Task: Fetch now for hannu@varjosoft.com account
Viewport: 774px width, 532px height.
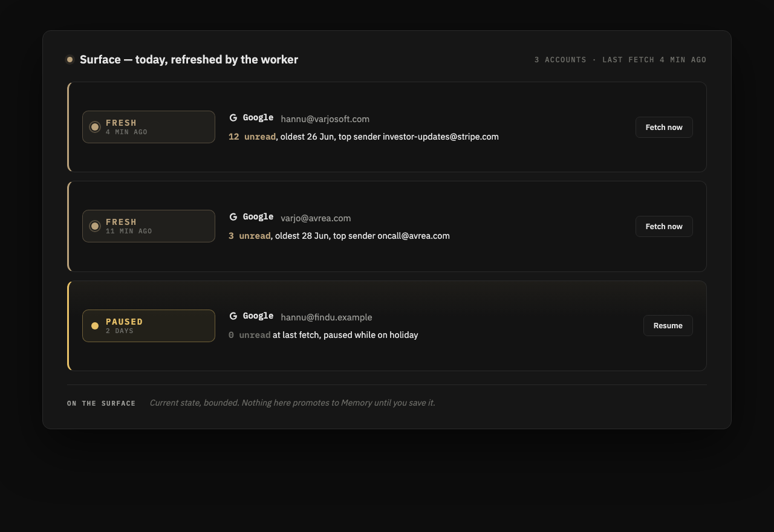Action: pyautogui.click(x=664, y=127)
